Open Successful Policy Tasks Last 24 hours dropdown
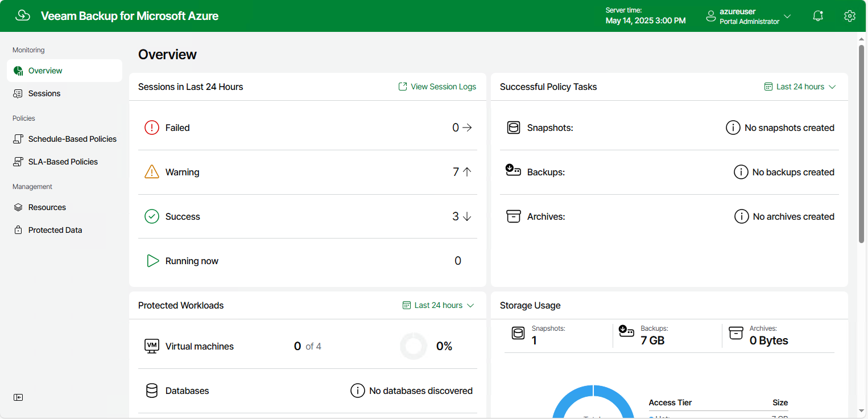Viewport: 868px width, 419px height. pos(800,87)
